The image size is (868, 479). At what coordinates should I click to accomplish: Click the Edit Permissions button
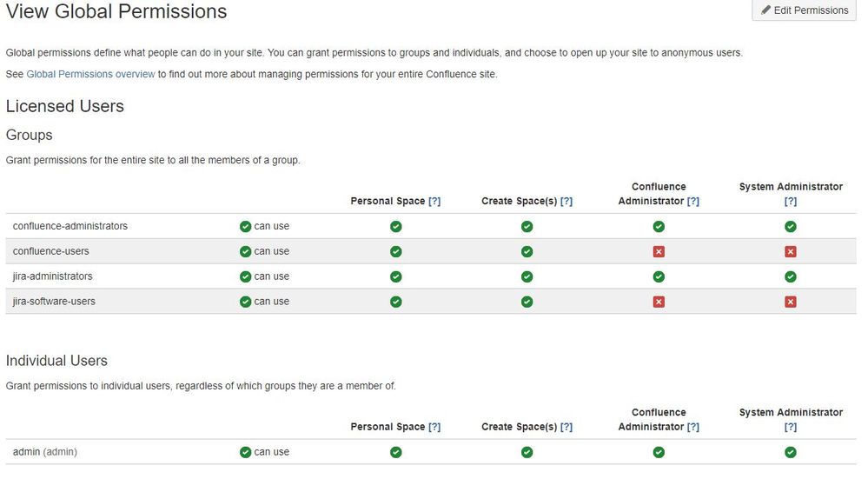(804, 10)
